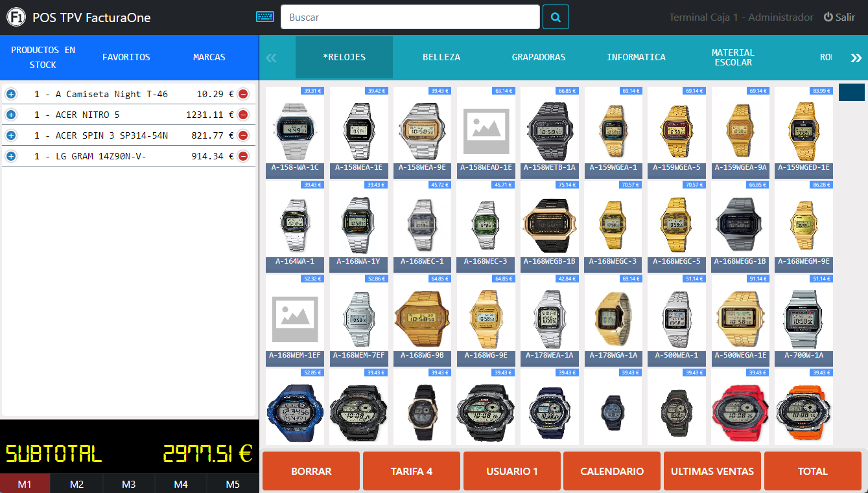Add watch A-158-WA-1C to ticket
Screen dimensions: 868x493
pos(296,133)
